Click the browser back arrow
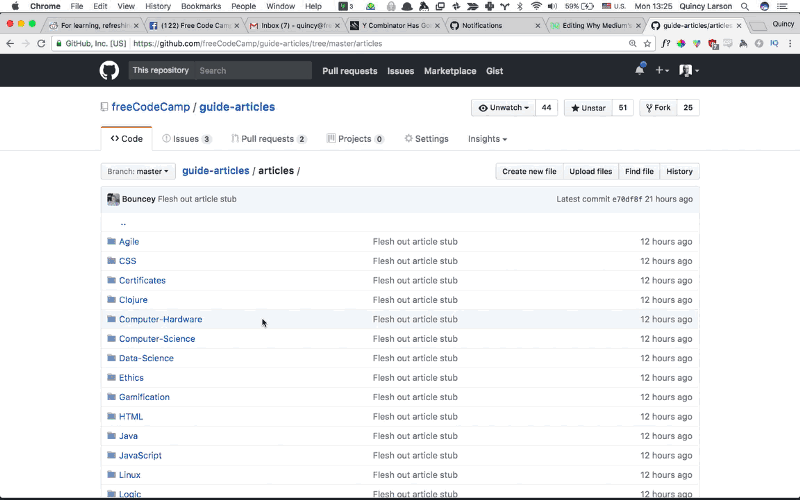 pos(10,44)
